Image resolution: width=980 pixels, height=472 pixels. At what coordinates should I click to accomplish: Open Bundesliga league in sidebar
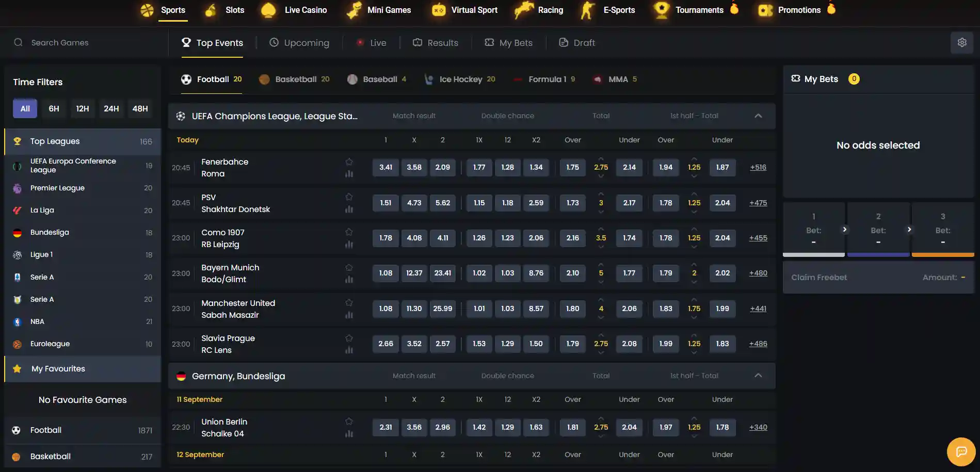coord(83,233)
